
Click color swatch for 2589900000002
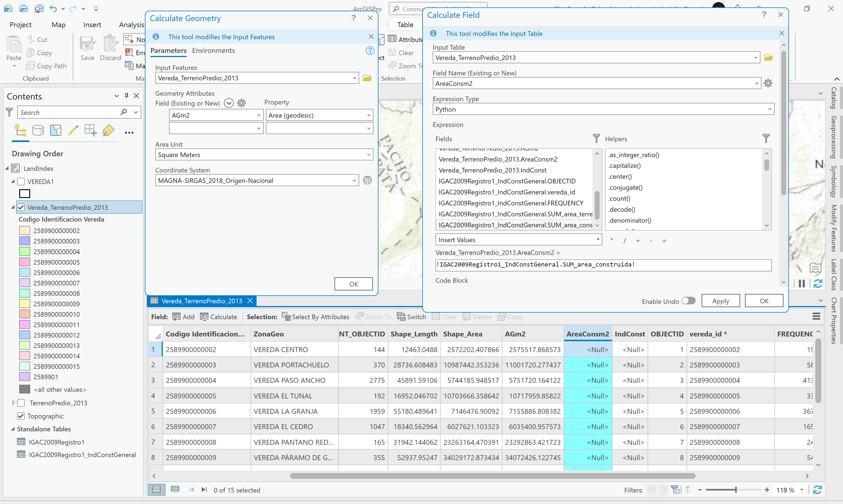pos(25,231)
